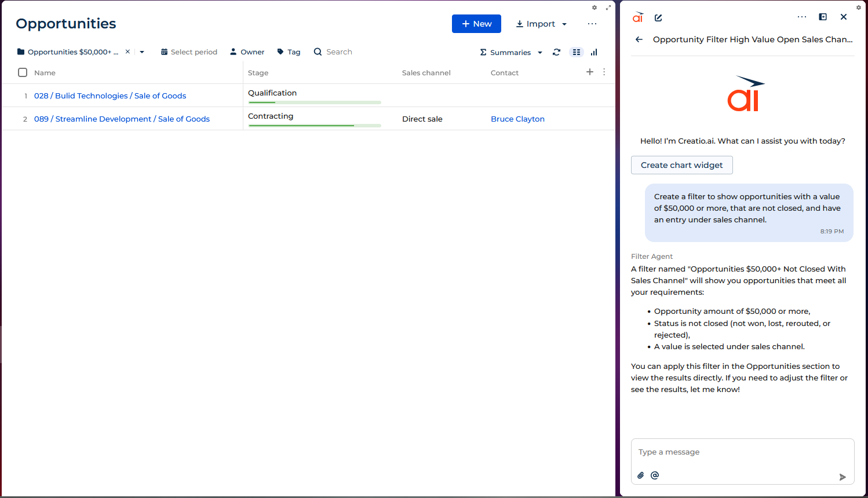The width and height of the screenshot is (868, 498).
Task: Click the Contracting stage progress bar
Action: [x=315, y=126]
